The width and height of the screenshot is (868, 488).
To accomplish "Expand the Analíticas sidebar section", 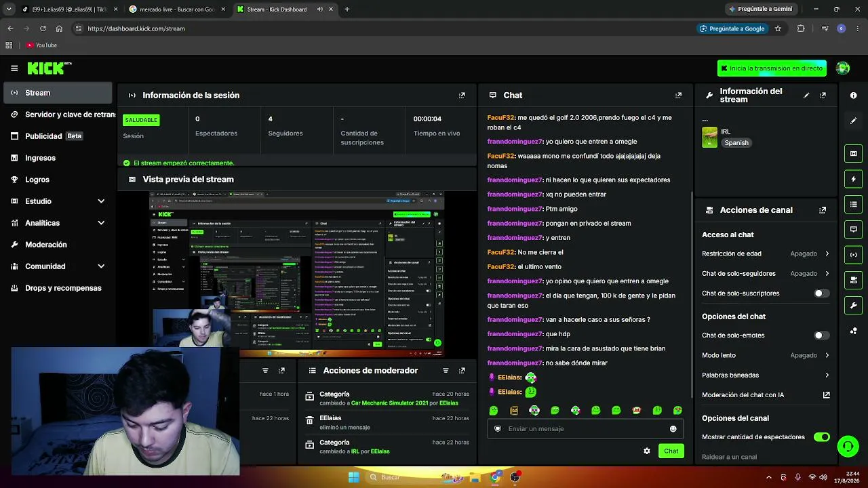I will pyautogui.click(x=101, y=223).
